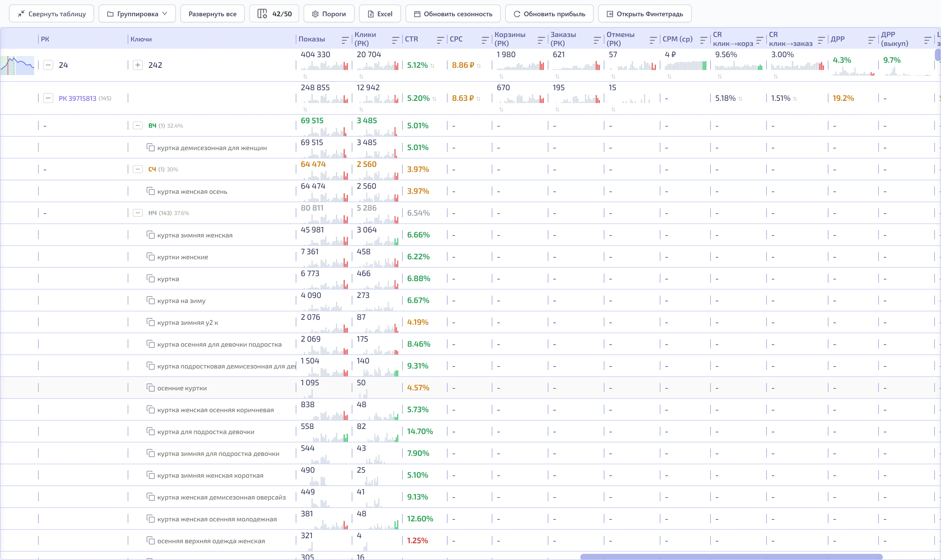
Task: Copy keyword 'куртка женская осень' icon
Action: click(x=151, y=191)
